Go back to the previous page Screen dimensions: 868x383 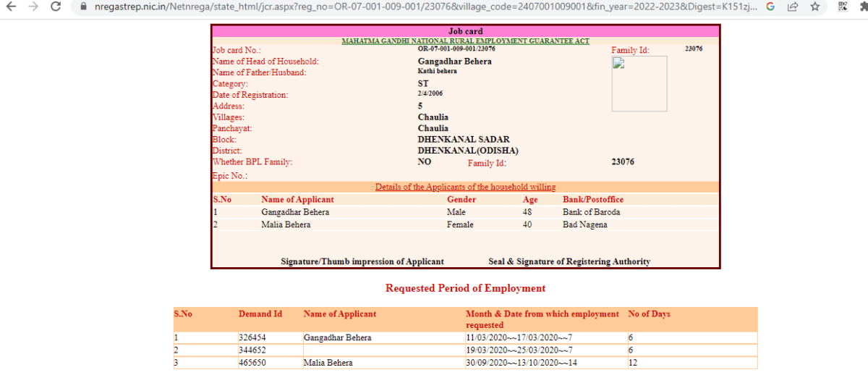coord(12,7)
